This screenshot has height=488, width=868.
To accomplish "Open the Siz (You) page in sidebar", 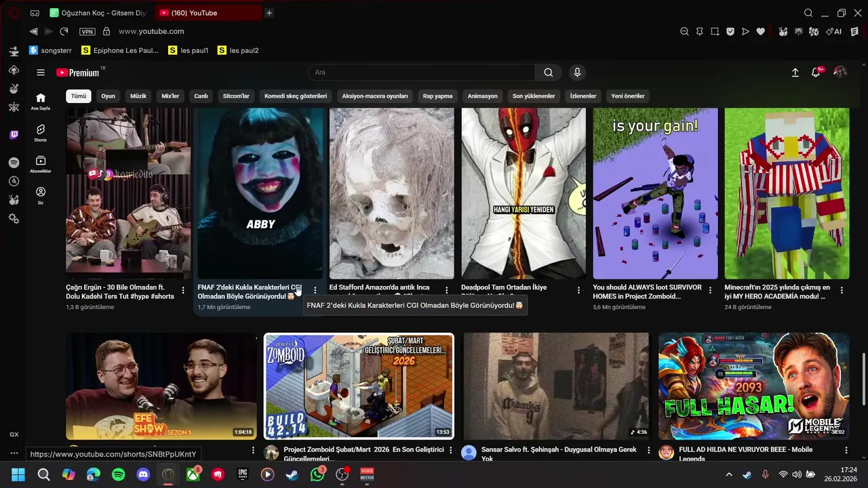I will tap(41, 196).
